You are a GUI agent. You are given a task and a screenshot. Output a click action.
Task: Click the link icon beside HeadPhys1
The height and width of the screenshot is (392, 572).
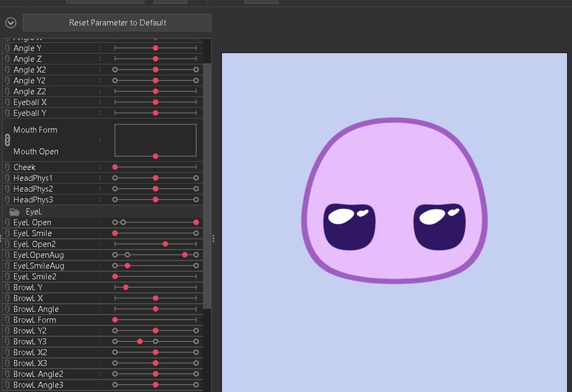tap(6, 178)
